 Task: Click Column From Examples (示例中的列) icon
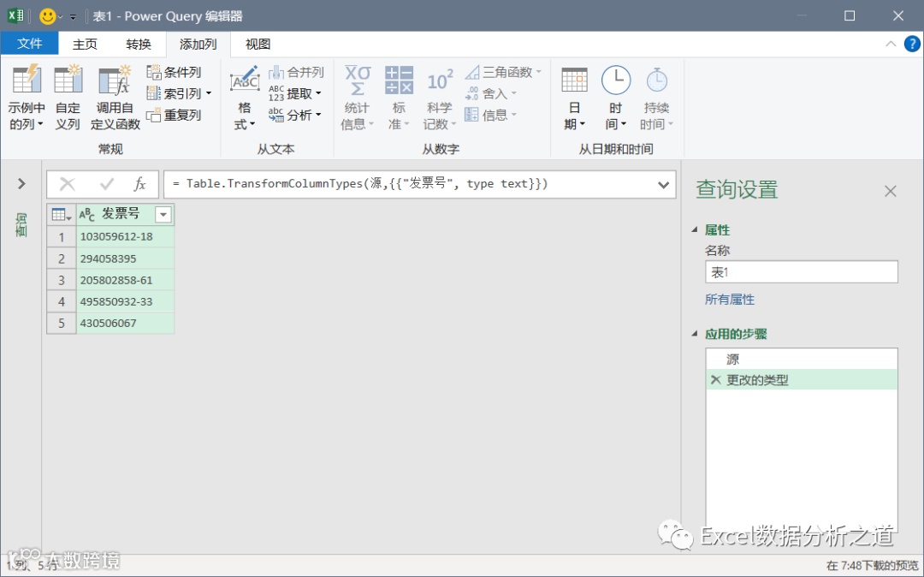(27, 80)
